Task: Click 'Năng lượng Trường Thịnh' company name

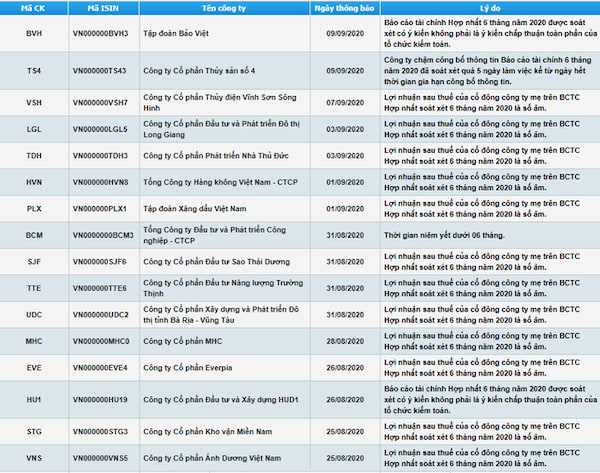Action: point(223,288)
